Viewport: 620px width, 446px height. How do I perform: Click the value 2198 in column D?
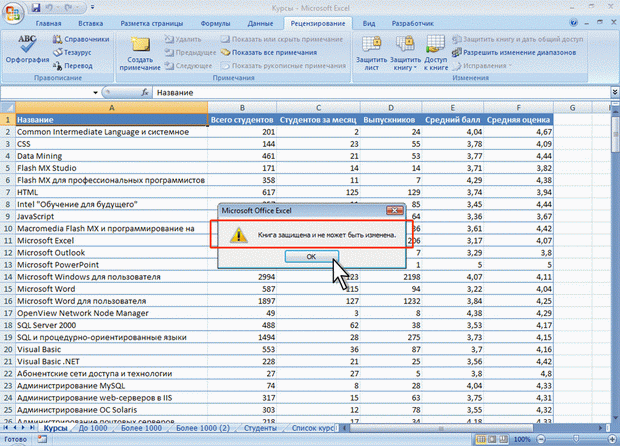(x=391, y=277)
